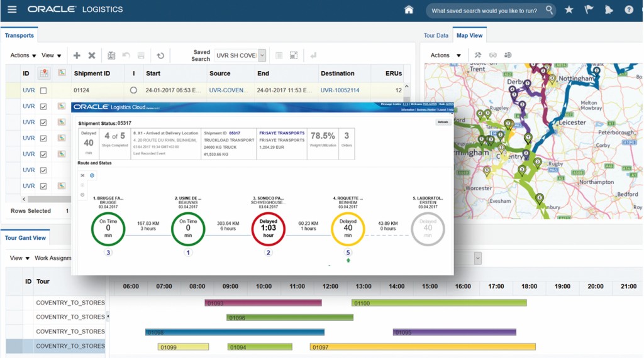Screen dimensions: 644x358
Task: Open the UVR-10052114 destination link
Action: (x=340, y=90)
